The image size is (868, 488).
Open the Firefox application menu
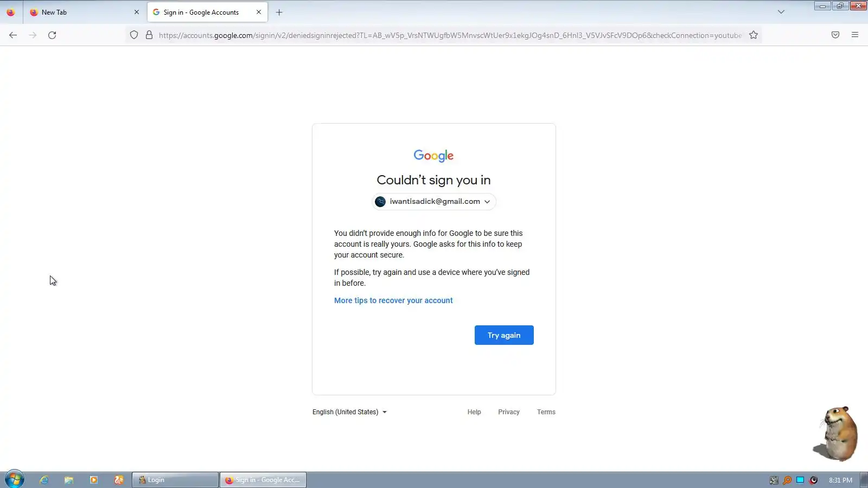point(855,35)
